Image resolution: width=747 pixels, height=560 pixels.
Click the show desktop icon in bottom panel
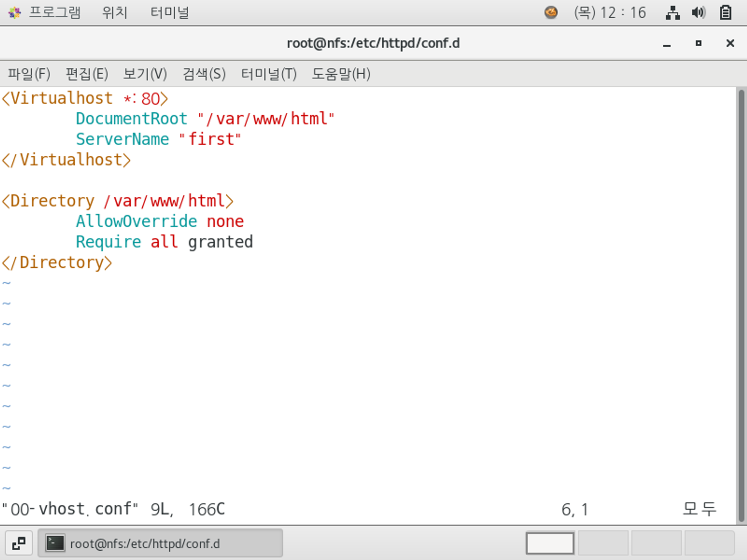(19, 543)
